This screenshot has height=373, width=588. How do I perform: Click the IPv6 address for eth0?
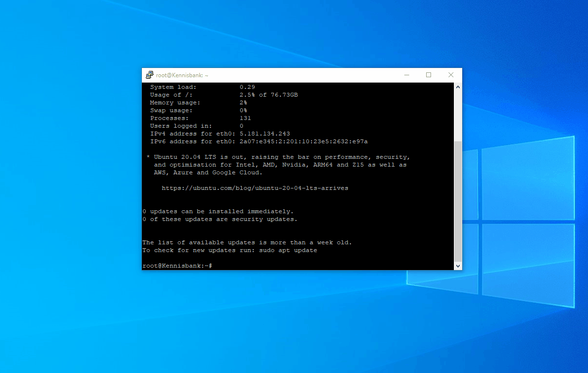[303, 141]
